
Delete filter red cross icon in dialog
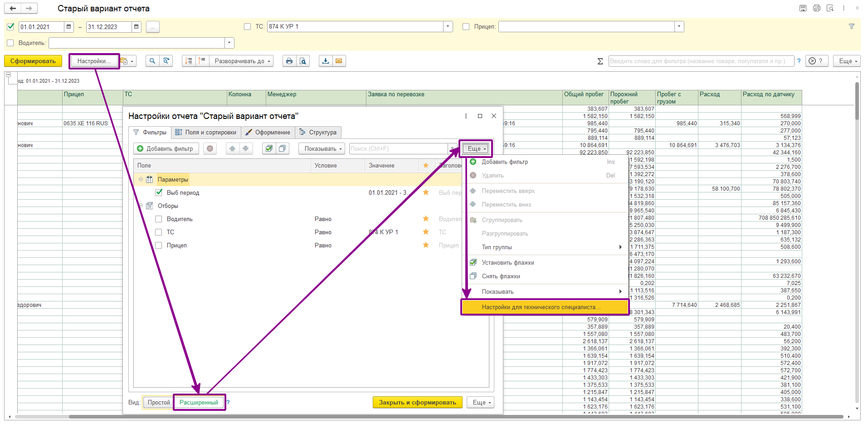tap(210, 148)
